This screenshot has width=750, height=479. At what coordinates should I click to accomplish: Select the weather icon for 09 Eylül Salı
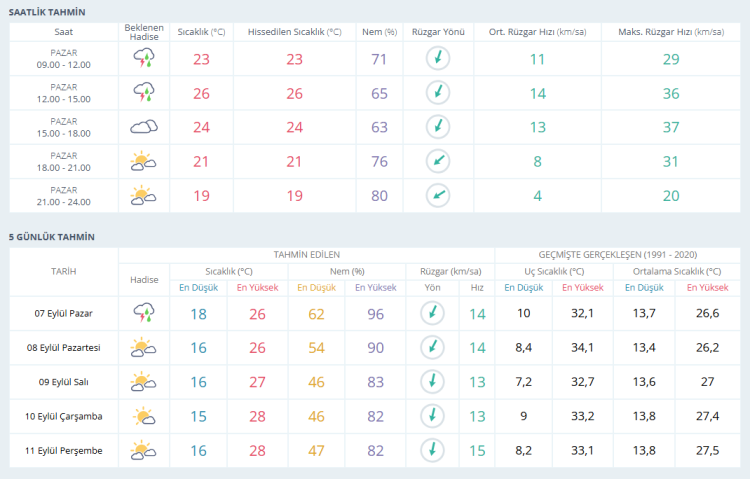(144, 382)
